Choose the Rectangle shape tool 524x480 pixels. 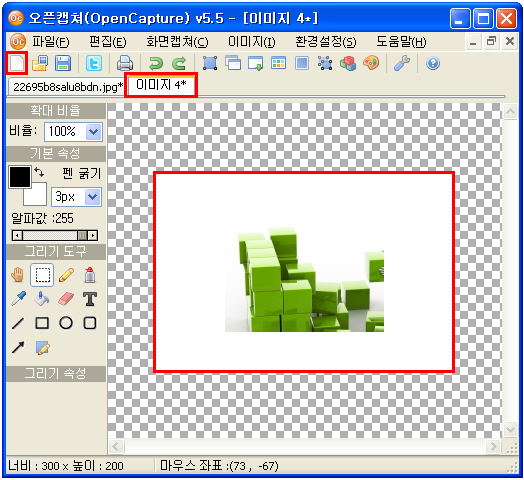42,323
